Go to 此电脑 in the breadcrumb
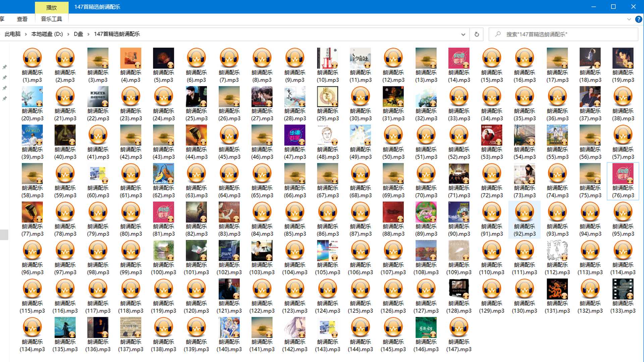Image resolution: width=644 pixels, height=362 pixels. tap(12, 34)
